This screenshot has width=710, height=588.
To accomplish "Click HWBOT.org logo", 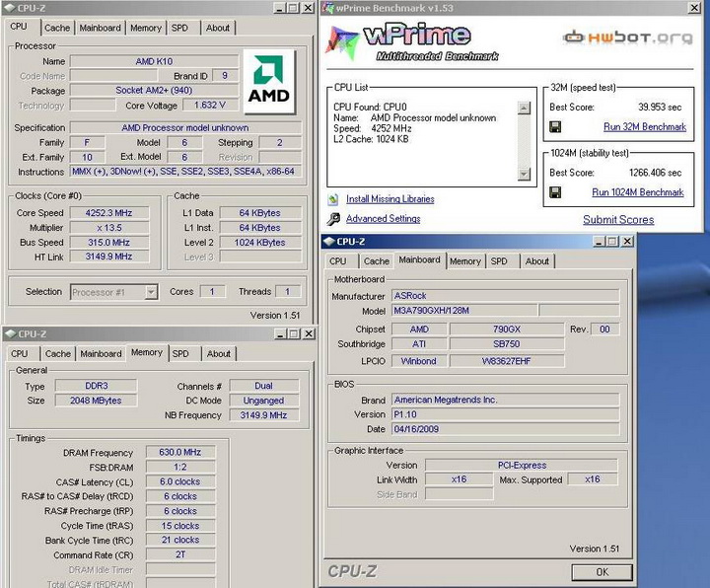I will (627, 37).
